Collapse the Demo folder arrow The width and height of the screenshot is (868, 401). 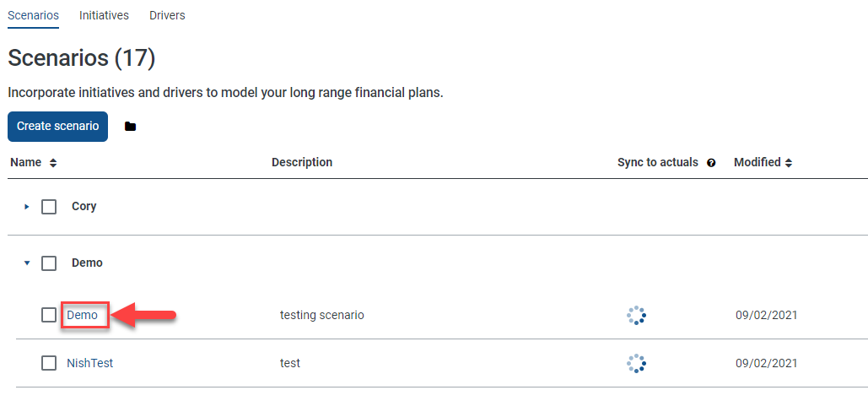(26, 263)
